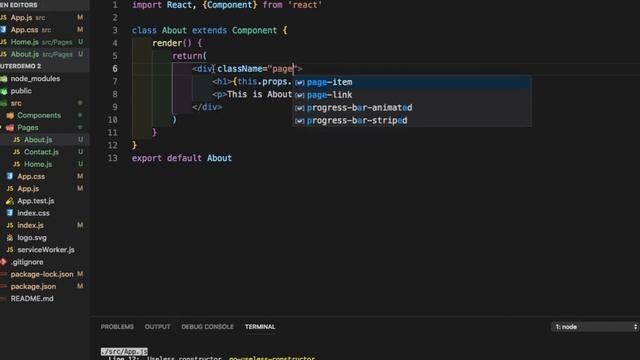Click line number 1 in gutter
The height and width of the screenshot is (360, 640).
(115, 5)
